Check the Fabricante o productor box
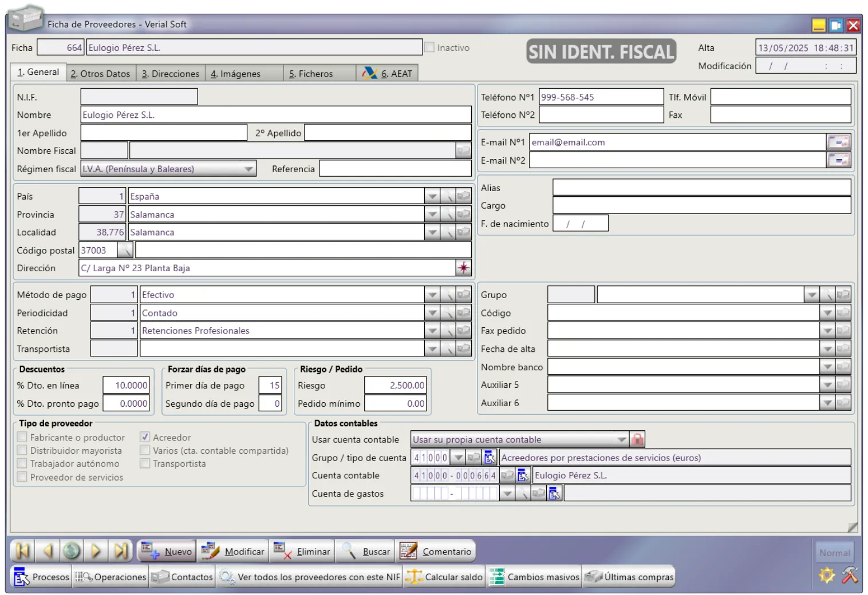Screen dimensions: 868x595 [22, 437]
